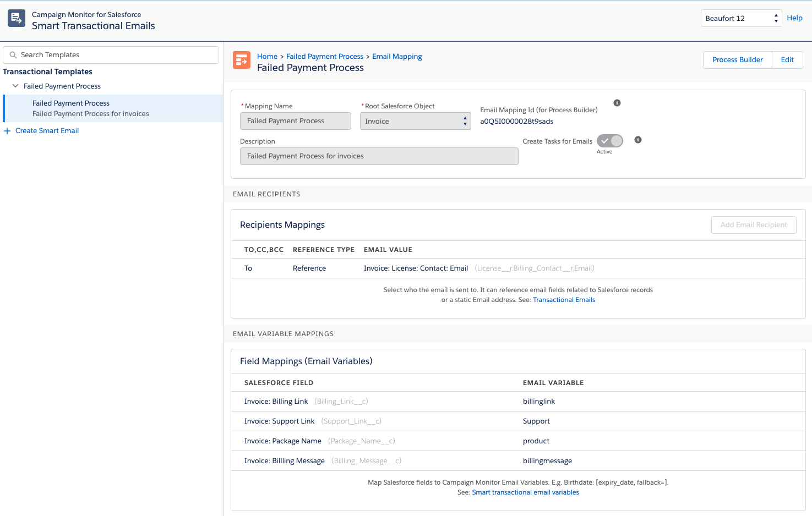Click the SALESFORCE FIELD column header

[x=279, y=383]
